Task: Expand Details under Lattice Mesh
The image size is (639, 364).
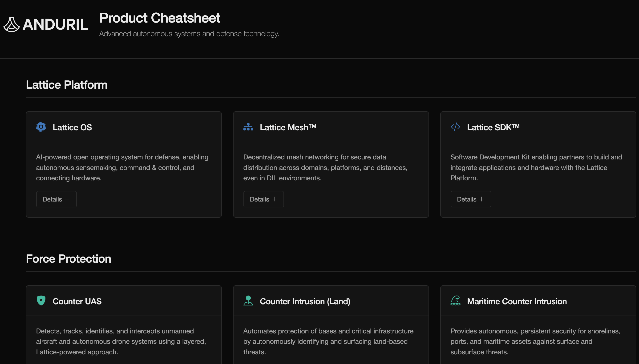Action: click(x=263, y=199)
